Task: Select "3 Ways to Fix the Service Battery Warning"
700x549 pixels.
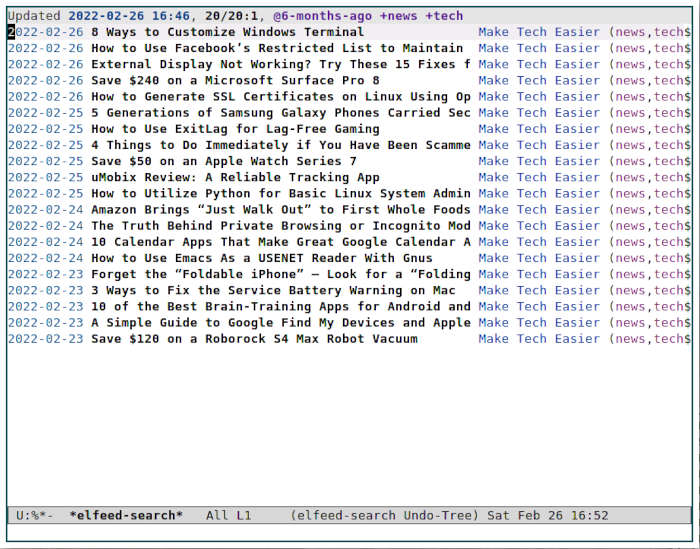Action: pos(273,290)
